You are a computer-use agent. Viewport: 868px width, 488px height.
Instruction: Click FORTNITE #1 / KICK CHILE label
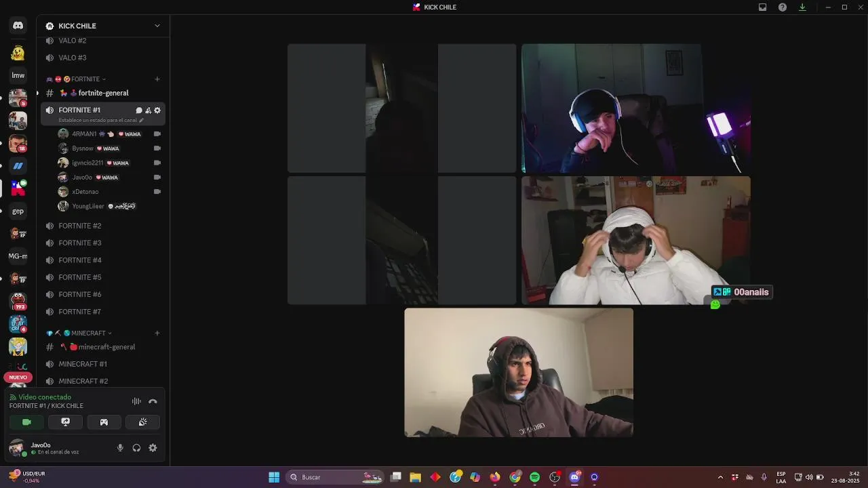click(x=46, y=406)
